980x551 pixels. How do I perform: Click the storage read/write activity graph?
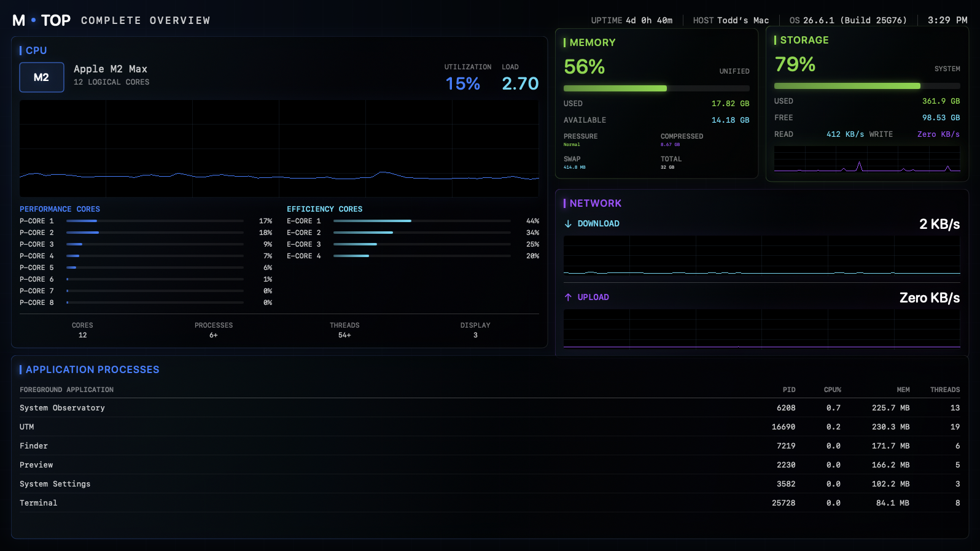pos(867,159)
